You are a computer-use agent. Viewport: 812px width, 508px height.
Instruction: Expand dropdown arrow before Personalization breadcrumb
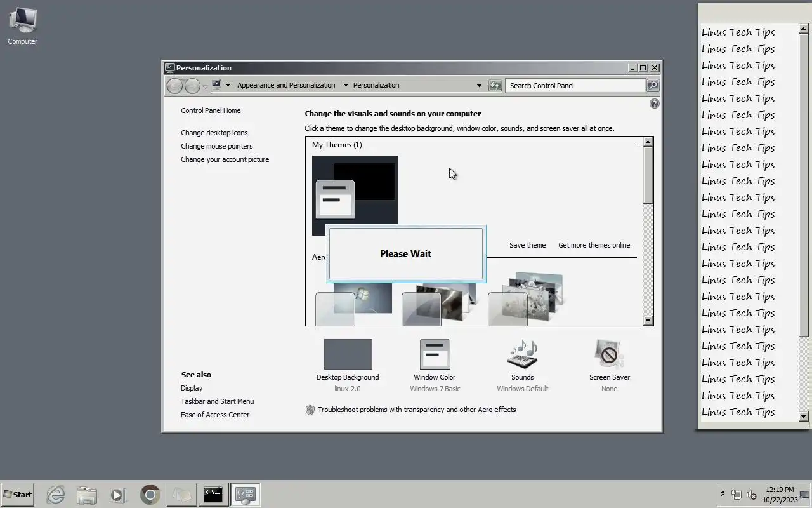(x=346, y=85)
